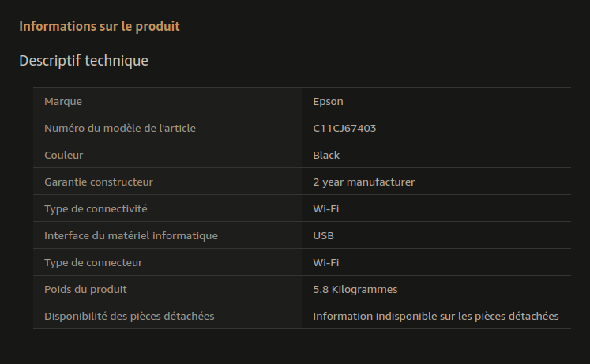Select the '5.8 Kilogrammes' weight value

(x=355, y=290)
